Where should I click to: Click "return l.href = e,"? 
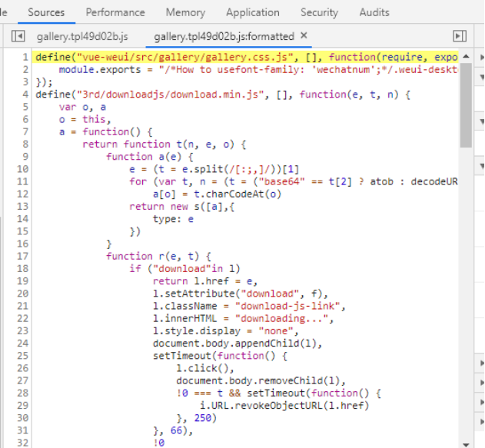[x=205, y=281]
